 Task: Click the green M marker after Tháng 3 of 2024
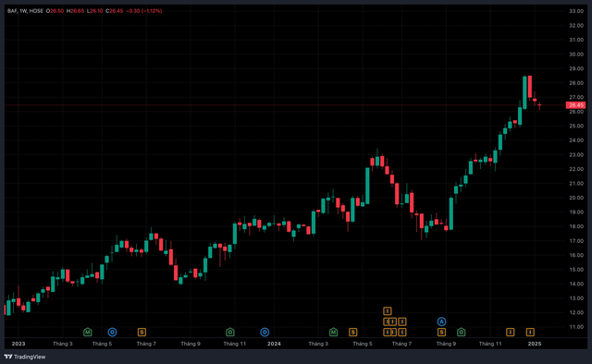click(333, 332)
